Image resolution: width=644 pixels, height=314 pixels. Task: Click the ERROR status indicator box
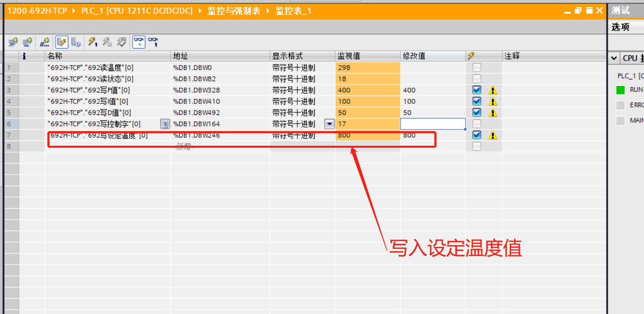[x=620, y=105]
